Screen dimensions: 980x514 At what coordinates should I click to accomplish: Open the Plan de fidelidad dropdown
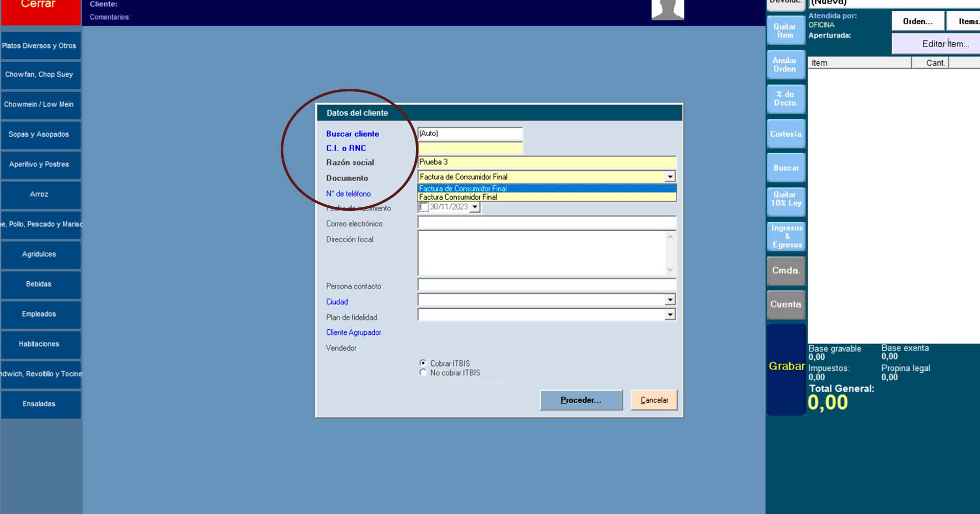point(670,315)
